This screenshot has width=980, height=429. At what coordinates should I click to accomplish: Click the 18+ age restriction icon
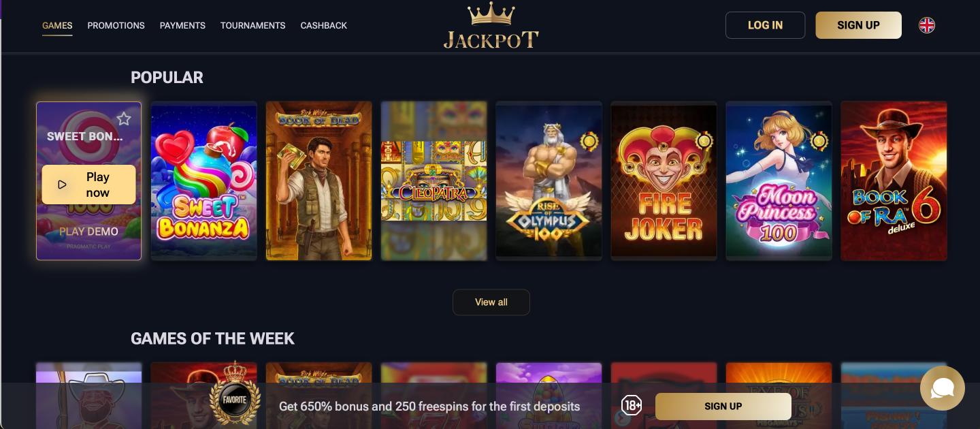(x=632, y=406)
